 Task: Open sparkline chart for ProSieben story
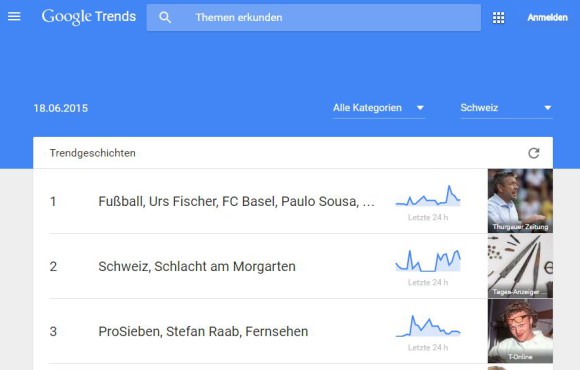(x=428, y=326)
